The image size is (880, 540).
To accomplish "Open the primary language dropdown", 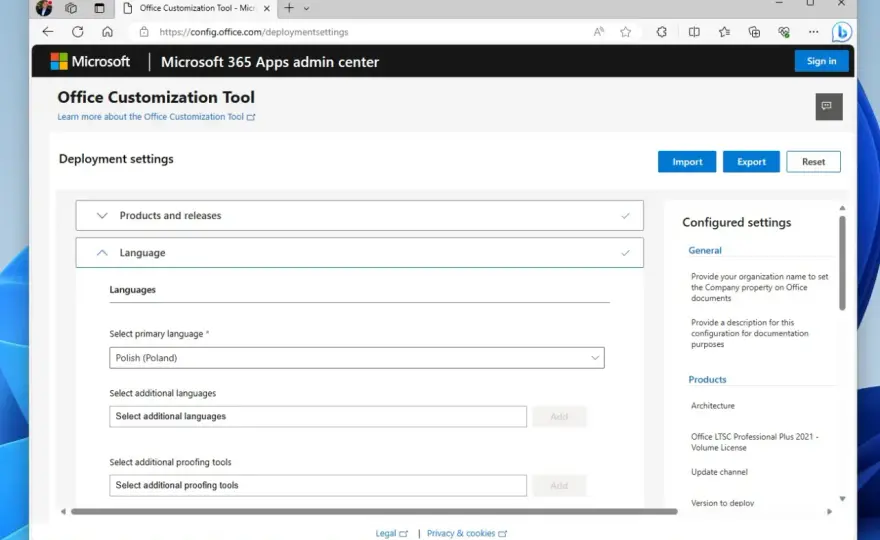I will (x=356, y=358).
